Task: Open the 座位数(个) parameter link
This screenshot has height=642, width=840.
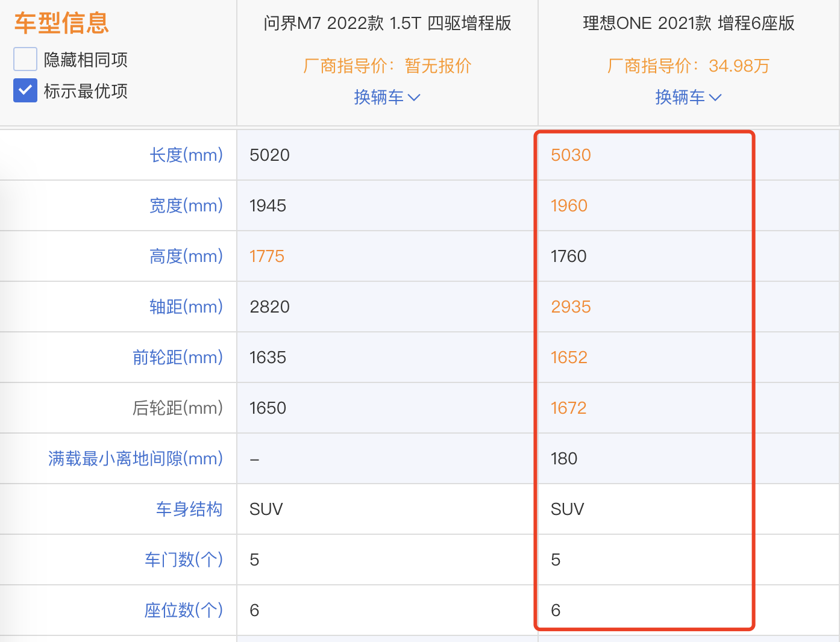Action: (x=184, y=611)
